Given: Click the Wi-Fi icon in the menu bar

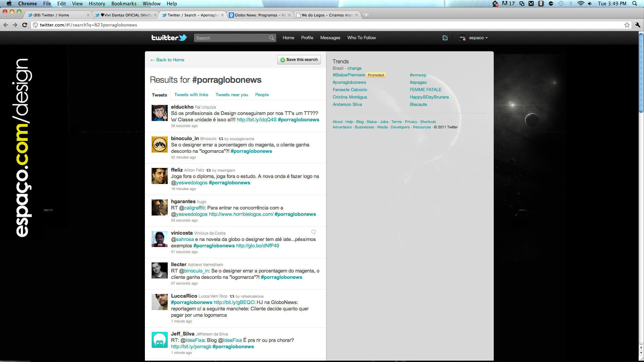Looking at the screenshot, I should pyautogui.click(x=581, y=4).
